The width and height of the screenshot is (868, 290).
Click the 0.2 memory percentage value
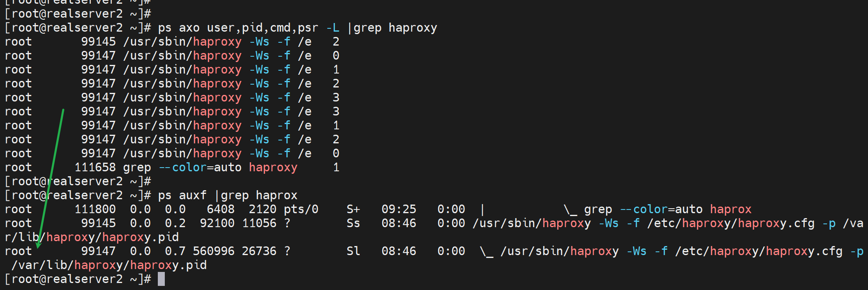(x=175, y=223)
